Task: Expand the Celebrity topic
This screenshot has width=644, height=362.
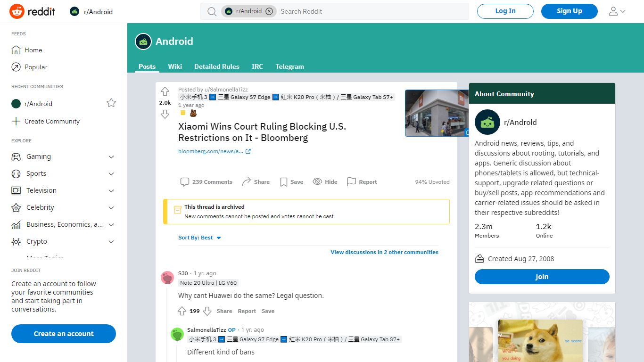Action: pyautogui.click(x=64, y=207)
